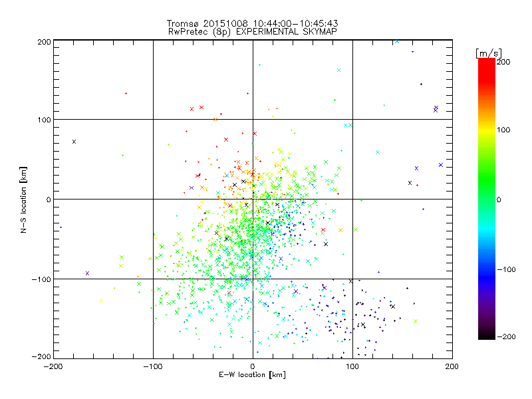The image size is (532, 399).
Task: Click the colorbar tick label '200'
Action: 503,62
